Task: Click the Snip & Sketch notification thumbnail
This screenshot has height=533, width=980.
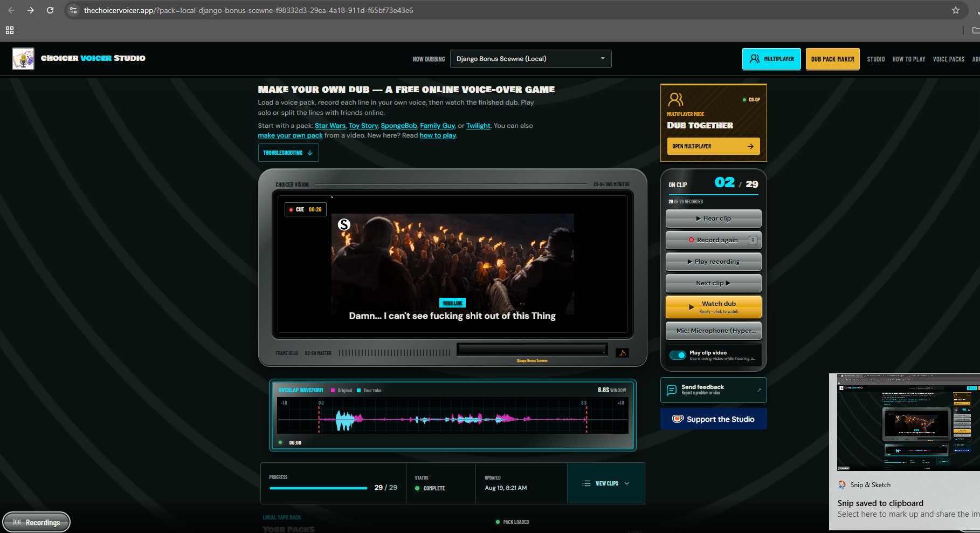Action: 908,422
